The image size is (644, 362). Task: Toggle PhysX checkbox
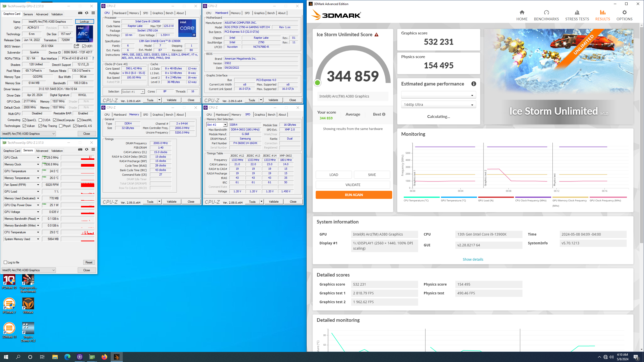(x=61, y=126)
